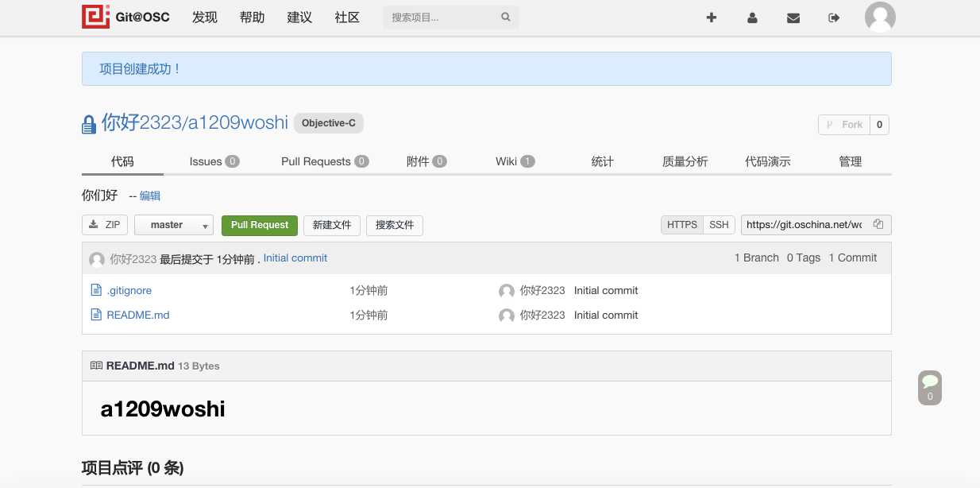This screenshot has width=980, height=488.
Task: View 0 Tags
Action: [804, 258]
